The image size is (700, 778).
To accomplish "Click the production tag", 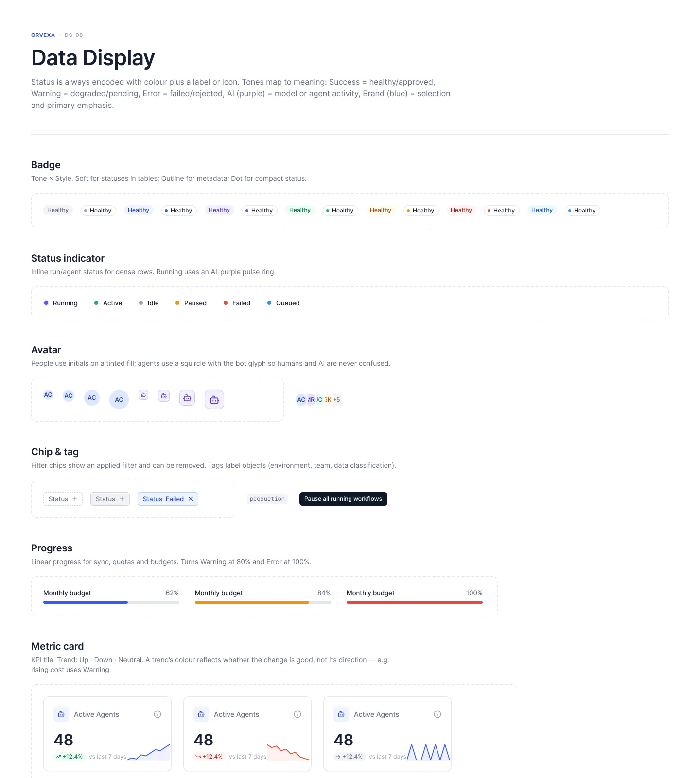I will (267, 499).
